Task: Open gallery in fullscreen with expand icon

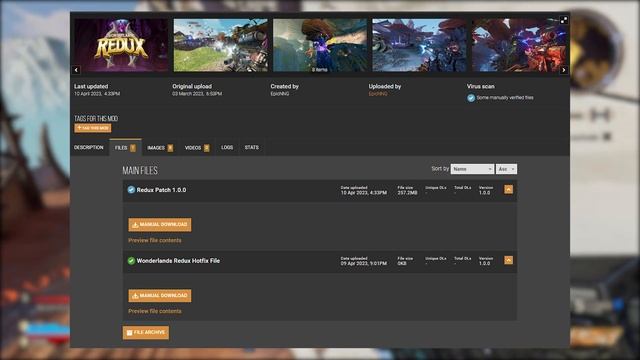Action: (564, 20)
